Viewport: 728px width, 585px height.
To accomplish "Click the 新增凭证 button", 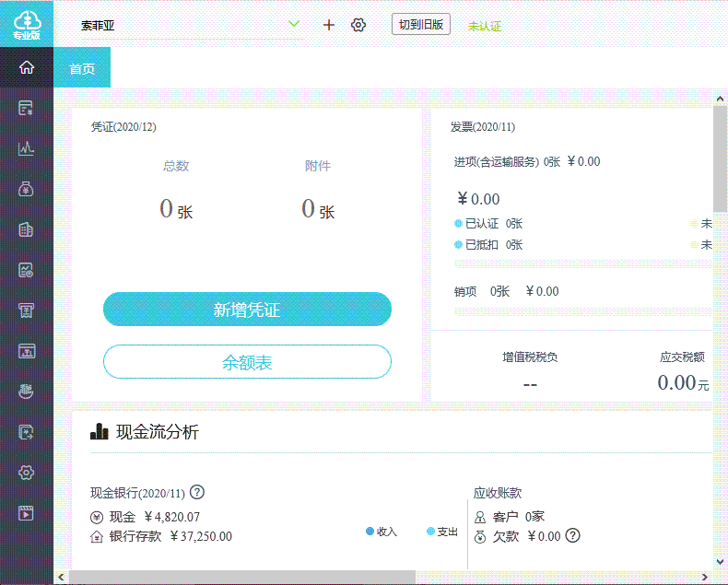I will [x=247, y=310].
